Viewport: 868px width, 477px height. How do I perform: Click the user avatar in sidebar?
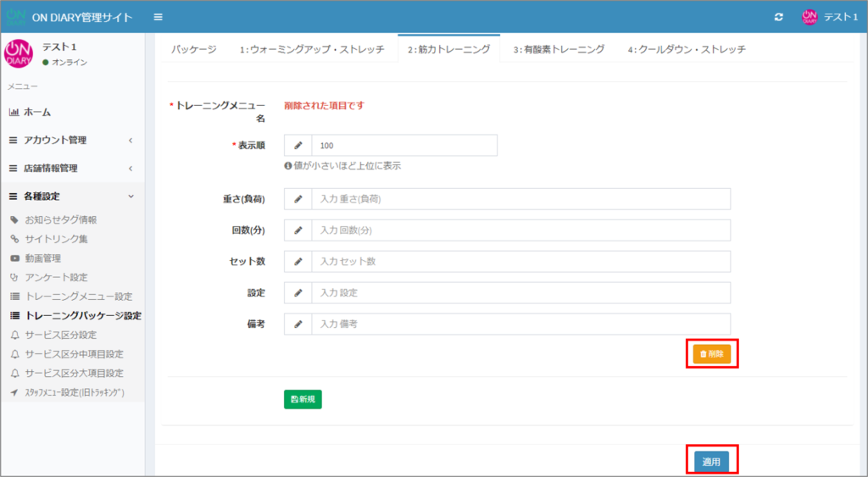(19, 53)
